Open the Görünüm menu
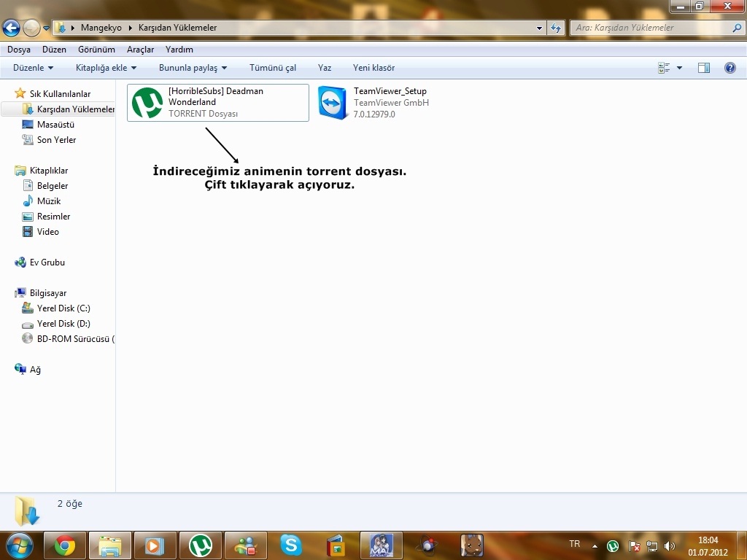The image size is (747, 560). 97,50
